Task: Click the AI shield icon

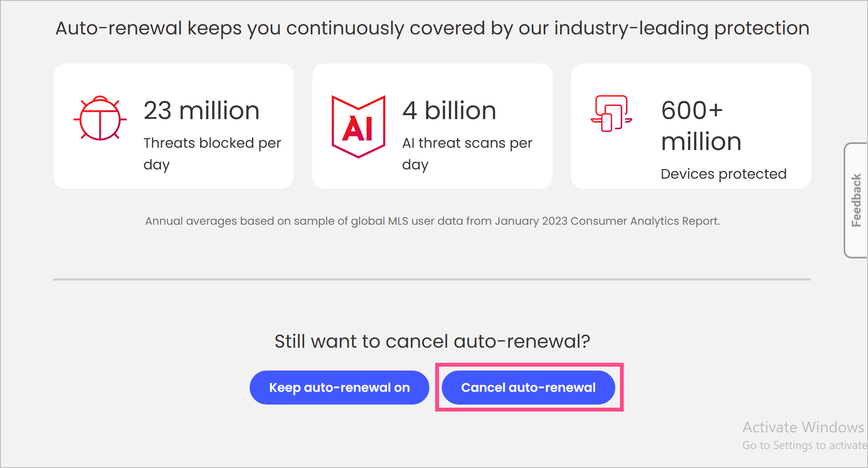Action: point(358,126)
